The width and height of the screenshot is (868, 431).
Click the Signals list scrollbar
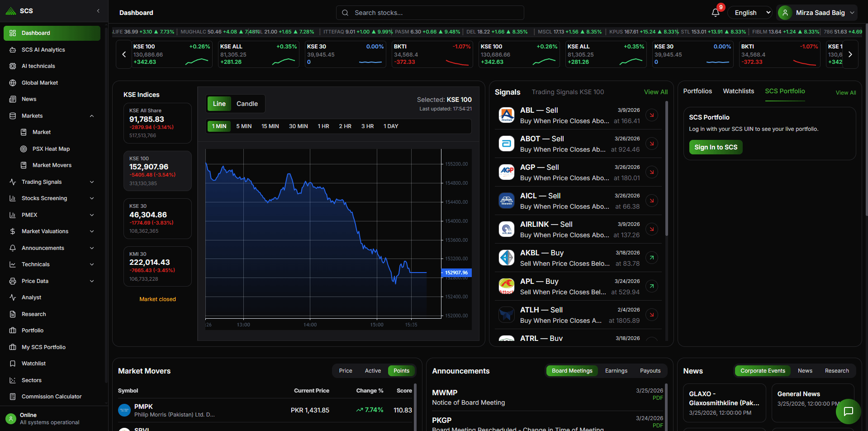[666, 168]
